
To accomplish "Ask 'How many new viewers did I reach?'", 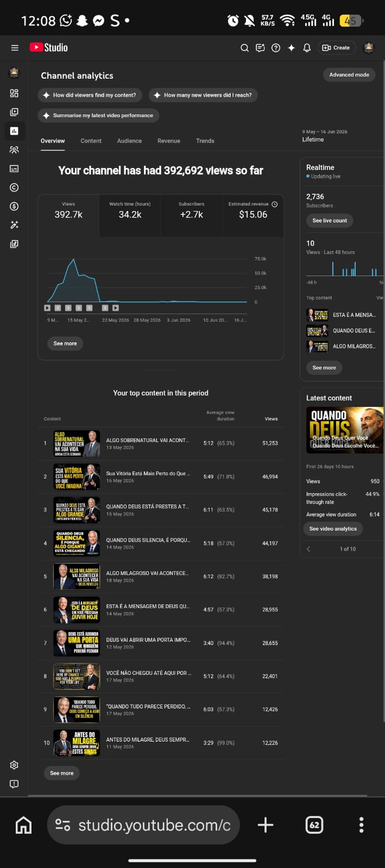I will [x=203, y=95].
